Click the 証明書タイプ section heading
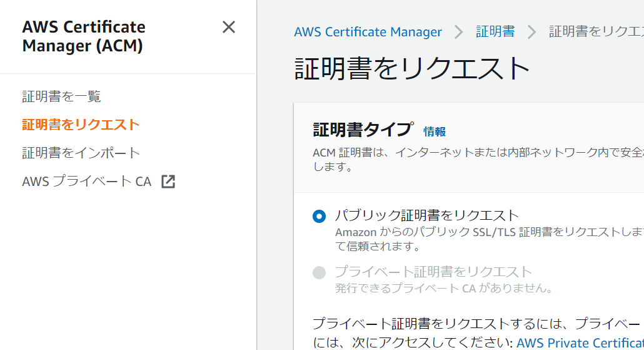The height and width of the screenshot is (350, 644). [363, 130]
